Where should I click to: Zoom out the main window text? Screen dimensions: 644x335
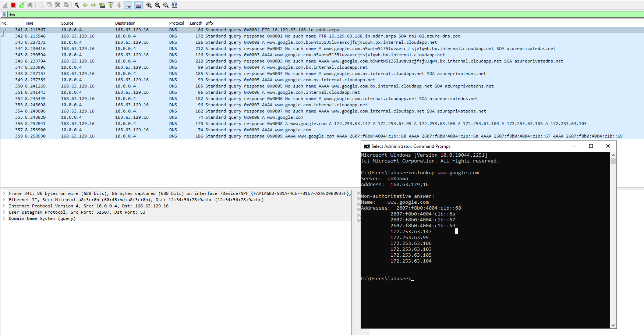(x=158, y=5)
